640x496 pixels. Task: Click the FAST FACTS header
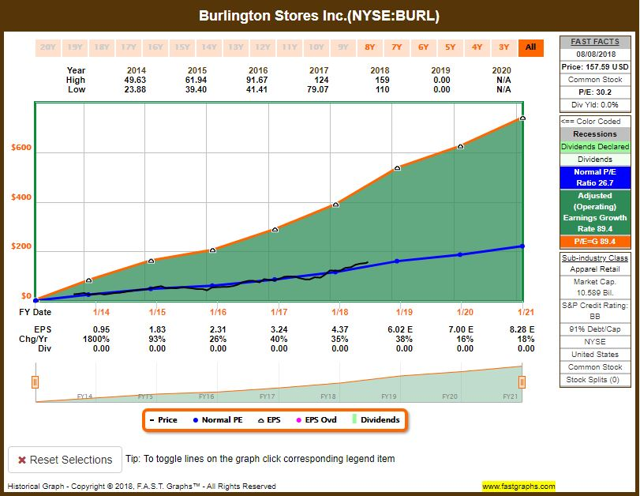click(x=595, y=42)
